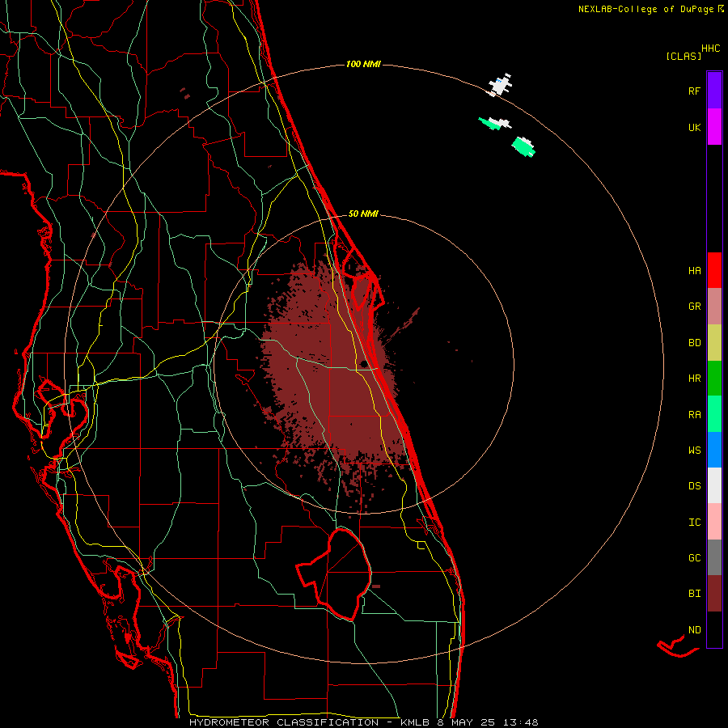Click the HR legend label
Viewport: 728px width, 728px height.
[694, 379]
